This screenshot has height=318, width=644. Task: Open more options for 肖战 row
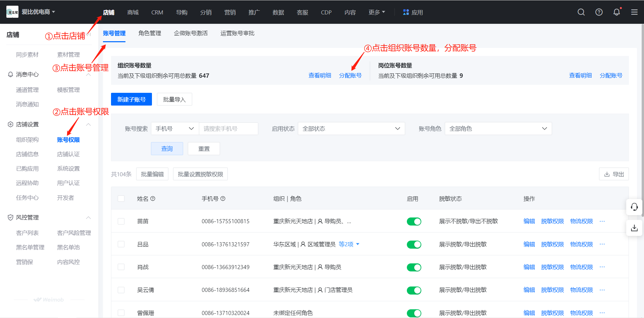pos(602,267)
